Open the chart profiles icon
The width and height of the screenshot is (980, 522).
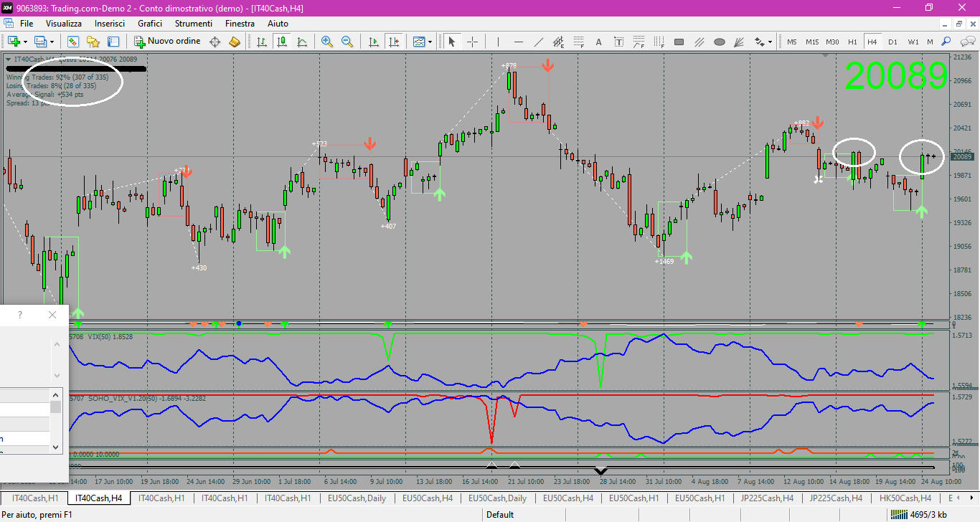pyautogui.click(x=40, y=42)
